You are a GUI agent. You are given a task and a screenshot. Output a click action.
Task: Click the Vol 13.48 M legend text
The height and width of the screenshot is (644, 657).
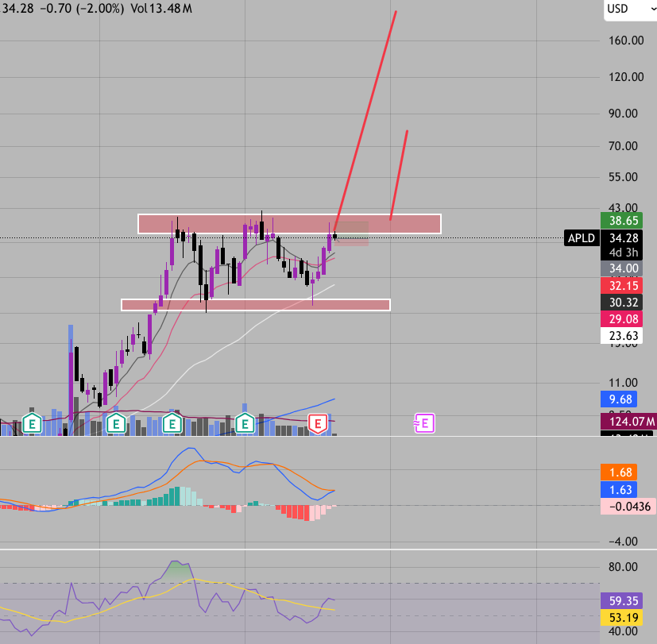coord(161,9)
